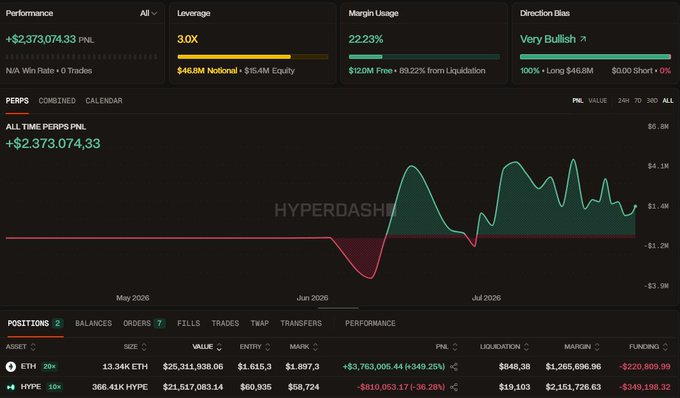The height and width of the screenshot is (398, 680).
Task: Open the POSITIONS tab
Action: point(35,323)
